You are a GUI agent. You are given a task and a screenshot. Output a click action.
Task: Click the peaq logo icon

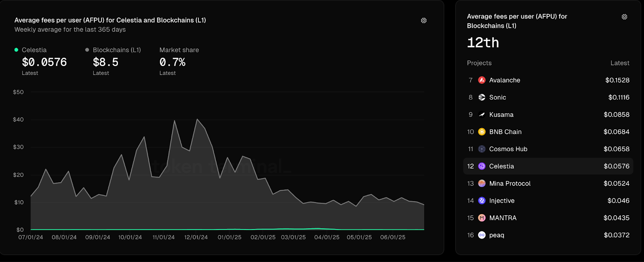tap(482, 235)
